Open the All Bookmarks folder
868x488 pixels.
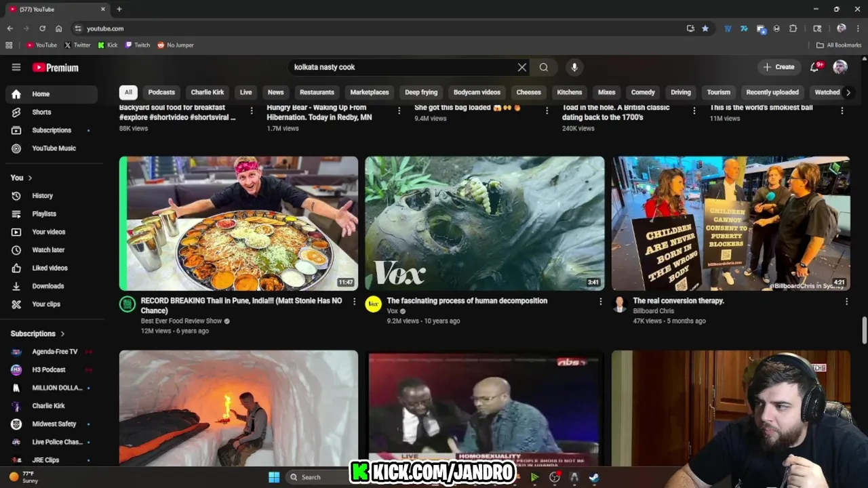click(839, 45)
